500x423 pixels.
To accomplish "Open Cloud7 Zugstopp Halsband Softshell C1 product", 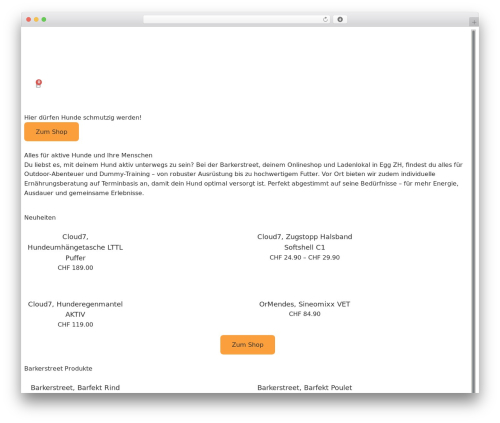I will tap(305, 242).
